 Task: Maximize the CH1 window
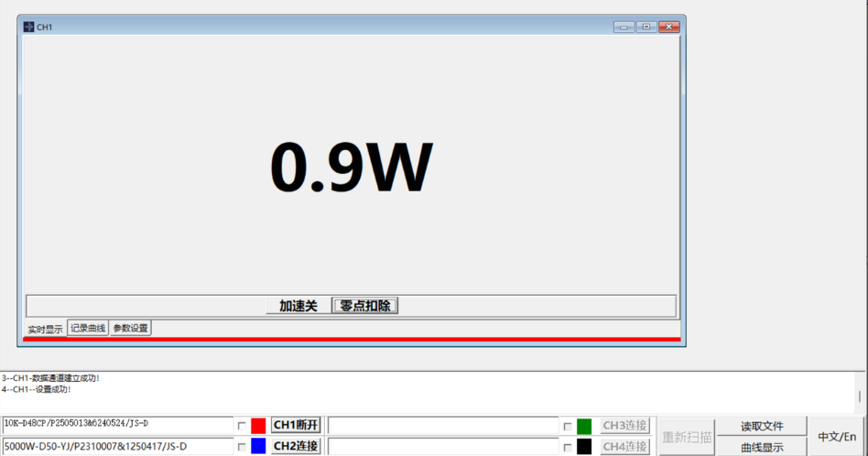(646, 27)
